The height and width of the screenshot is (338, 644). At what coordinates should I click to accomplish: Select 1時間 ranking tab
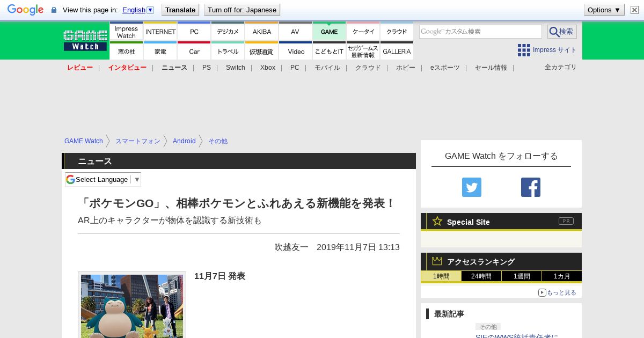(441, 276)
